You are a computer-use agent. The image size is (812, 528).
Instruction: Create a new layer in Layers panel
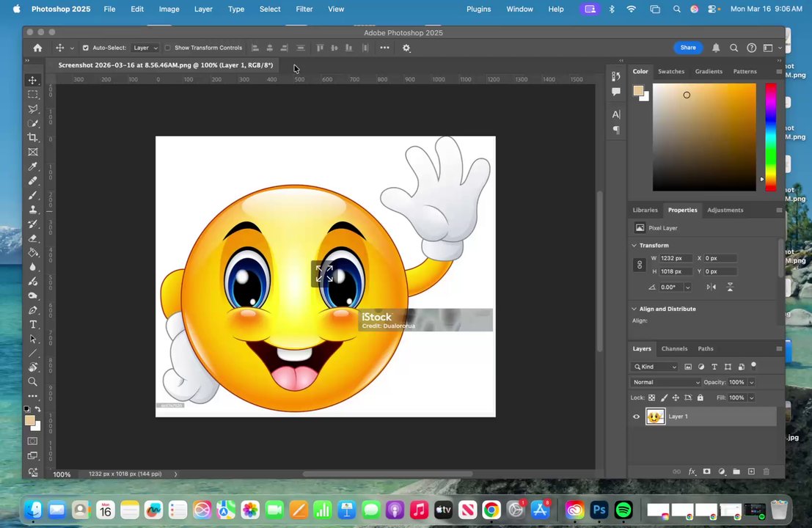click(x=751, y=472)
